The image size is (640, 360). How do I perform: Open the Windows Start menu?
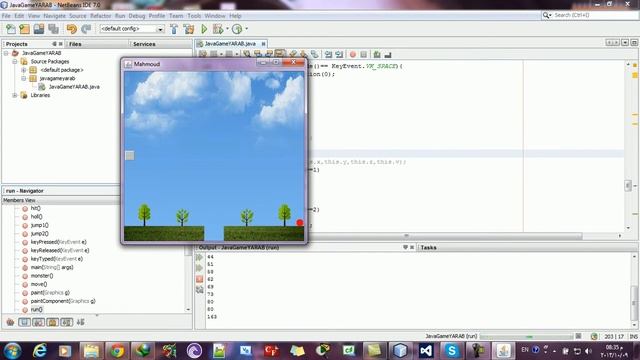click(x=12, y=351)
